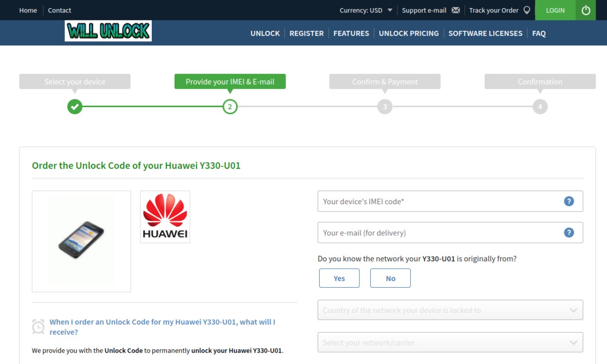Click the alarm clock icon beside the FAQ question
The image size is (607, 364).
point(38,327)
